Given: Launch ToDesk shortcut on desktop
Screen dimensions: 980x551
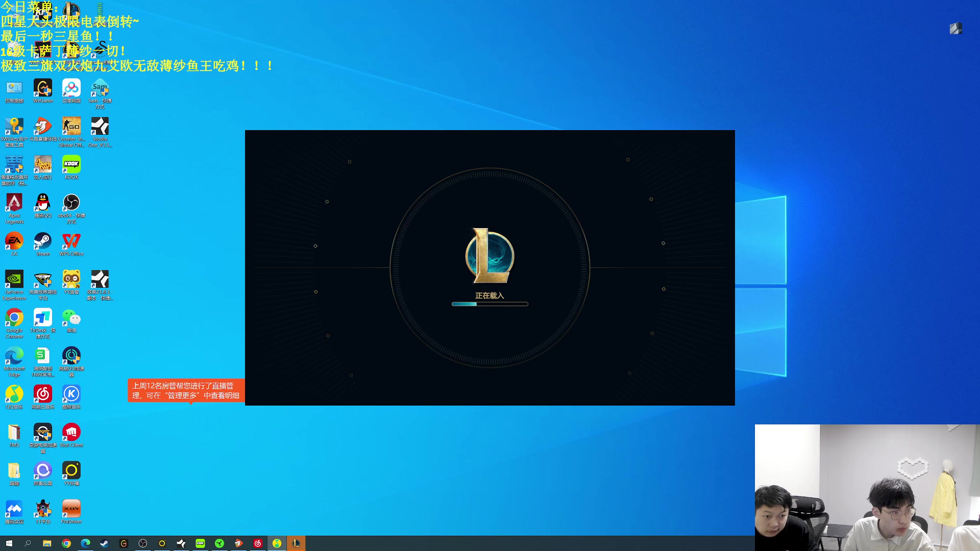Looking at the screenshot, I should [x=43, y=324].
